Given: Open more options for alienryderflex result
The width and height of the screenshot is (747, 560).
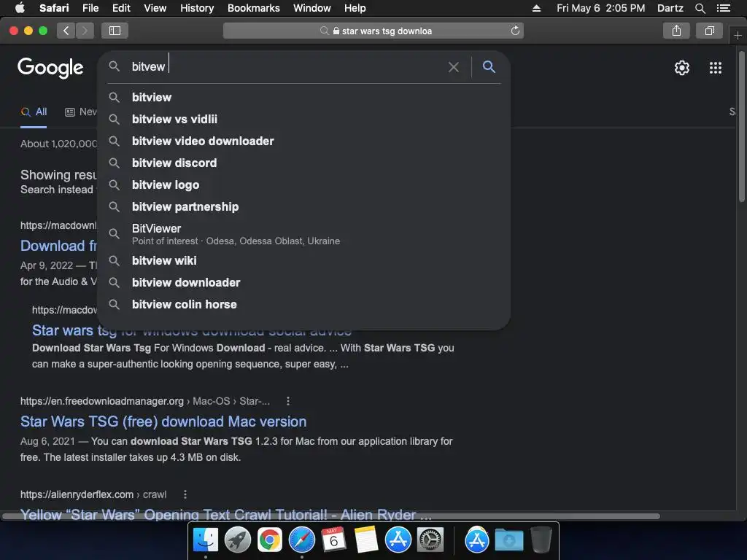Looking at the screenshot, I should click(185, 495).
